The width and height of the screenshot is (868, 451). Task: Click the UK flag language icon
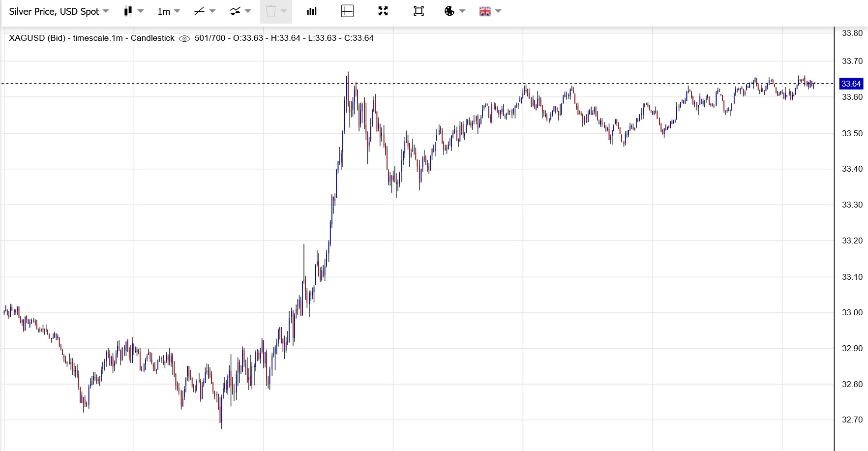(485, 11)
